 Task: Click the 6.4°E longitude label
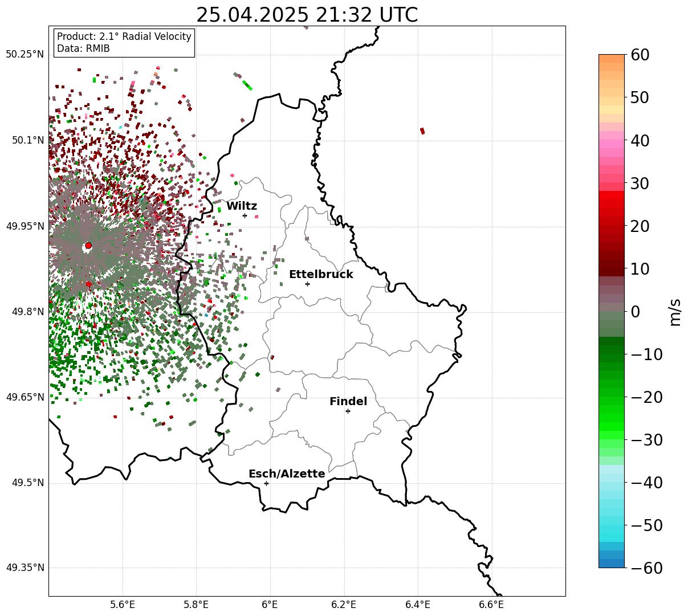click(418, 605)
